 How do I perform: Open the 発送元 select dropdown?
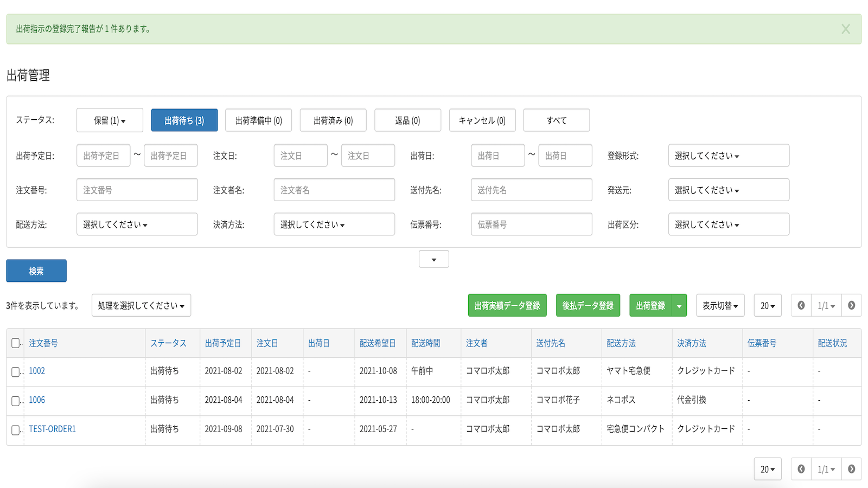point(729,190)
